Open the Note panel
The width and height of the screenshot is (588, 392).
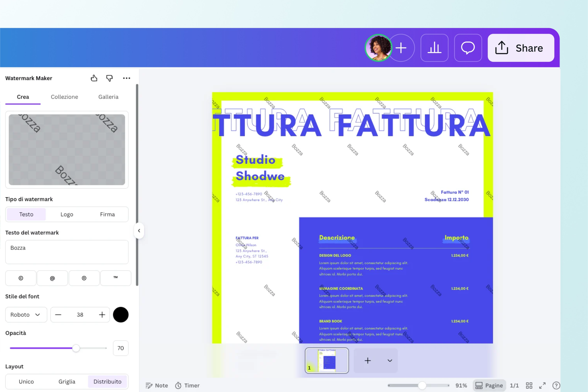(157, 385)
